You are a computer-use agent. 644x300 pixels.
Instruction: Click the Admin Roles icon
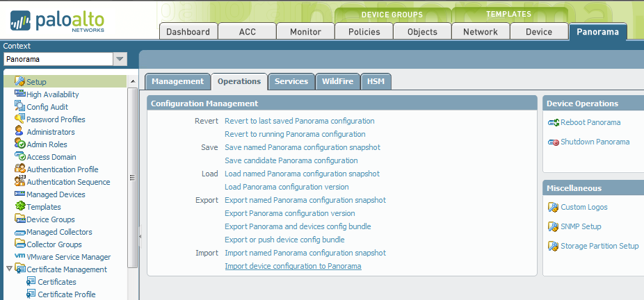(x=19, y=144)
